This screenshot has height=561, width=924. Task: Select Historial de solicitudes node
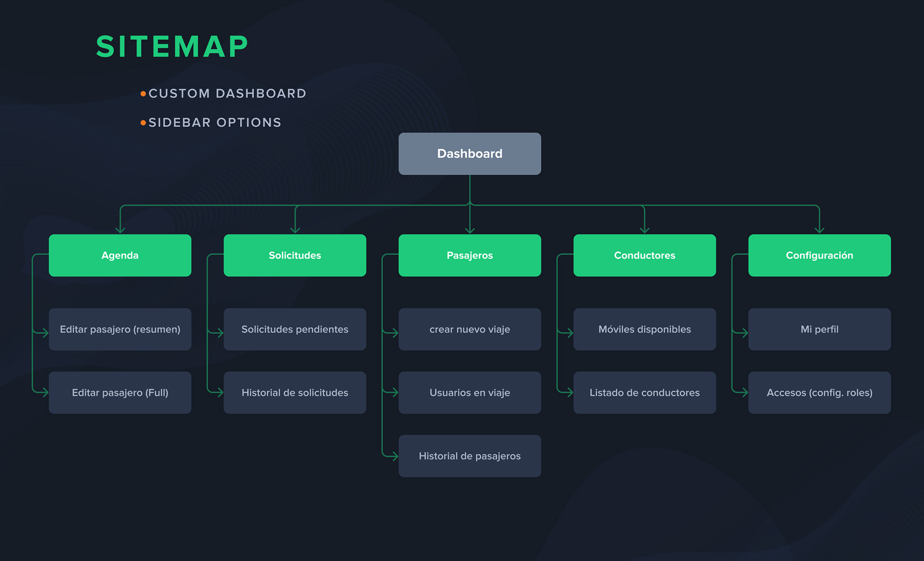[x=295, y=392]
